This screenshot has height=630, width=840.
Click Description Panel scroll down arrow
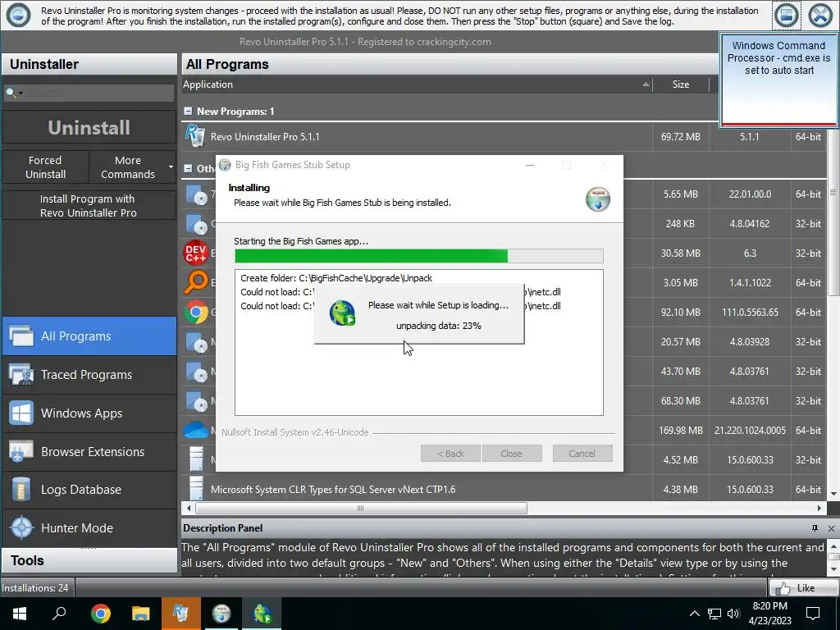click(x=833, y=569)
